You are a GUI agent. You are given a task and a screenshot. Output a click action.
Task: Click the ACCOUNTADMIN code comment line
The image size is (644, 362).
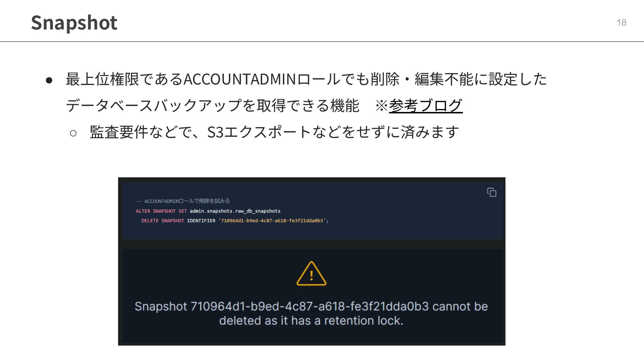183,201
